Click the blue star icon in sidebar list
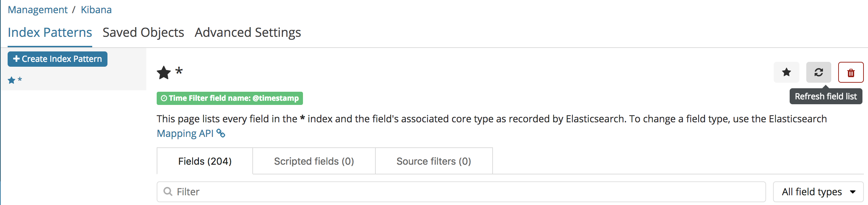The image size is (868, 205). coord(11,80)
